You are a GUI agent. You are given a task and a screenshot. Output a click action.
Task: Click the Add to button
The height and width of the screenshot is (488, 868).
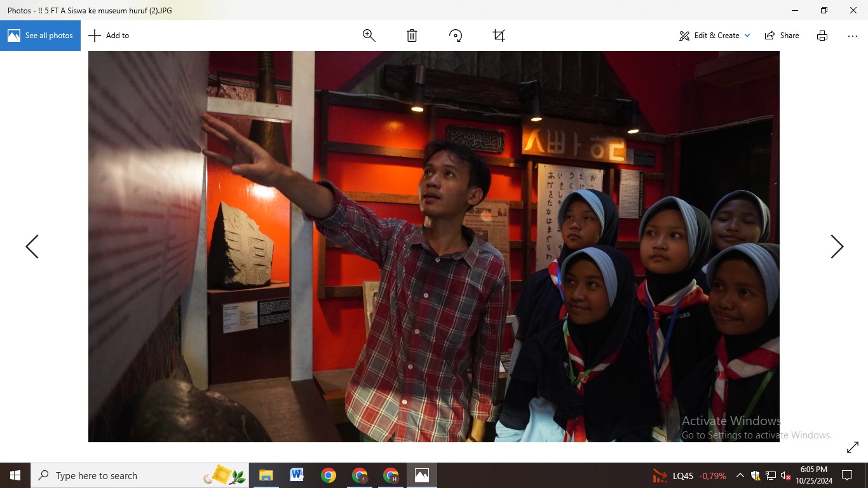(109, 36)
